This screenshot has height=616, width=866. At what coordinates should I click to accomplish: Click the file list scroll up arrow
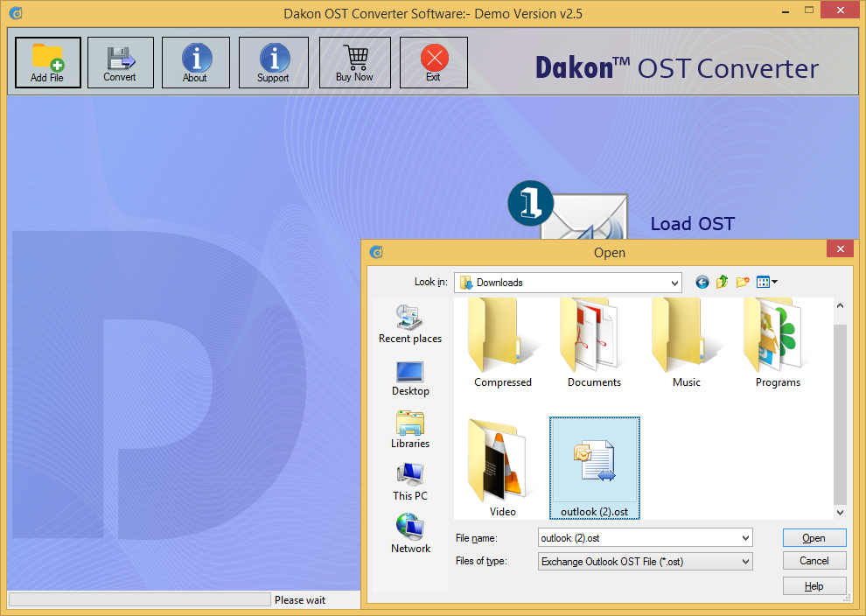click(840, 305)
